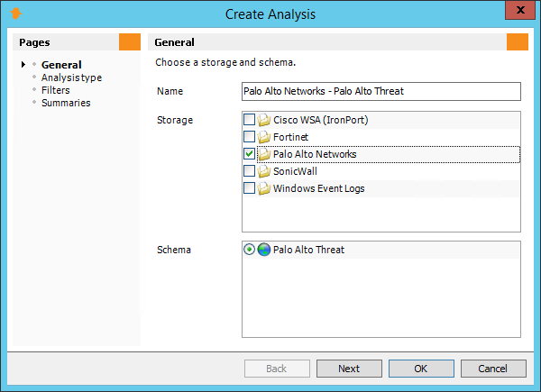541x392 pixels.
Task: Click the Create Analysis title text
Action: 270,14
